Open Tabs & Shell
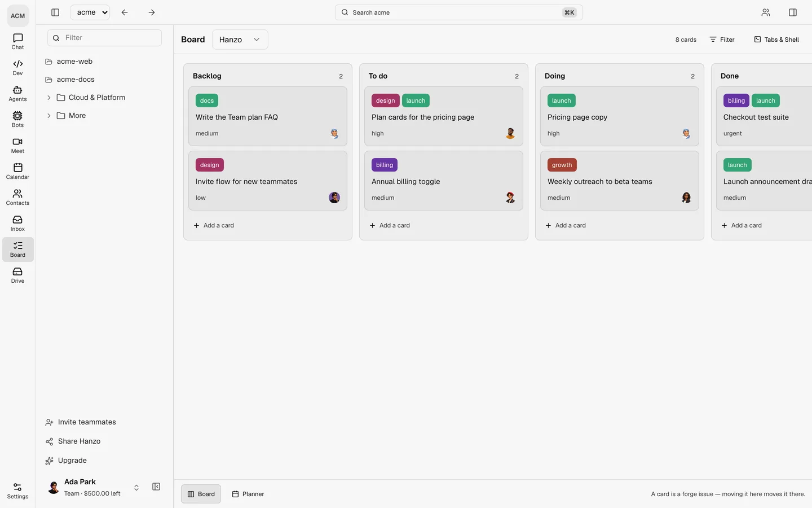The height and width of the screenshot is (508, 812). pyautogui.click(x=776, y=40)
